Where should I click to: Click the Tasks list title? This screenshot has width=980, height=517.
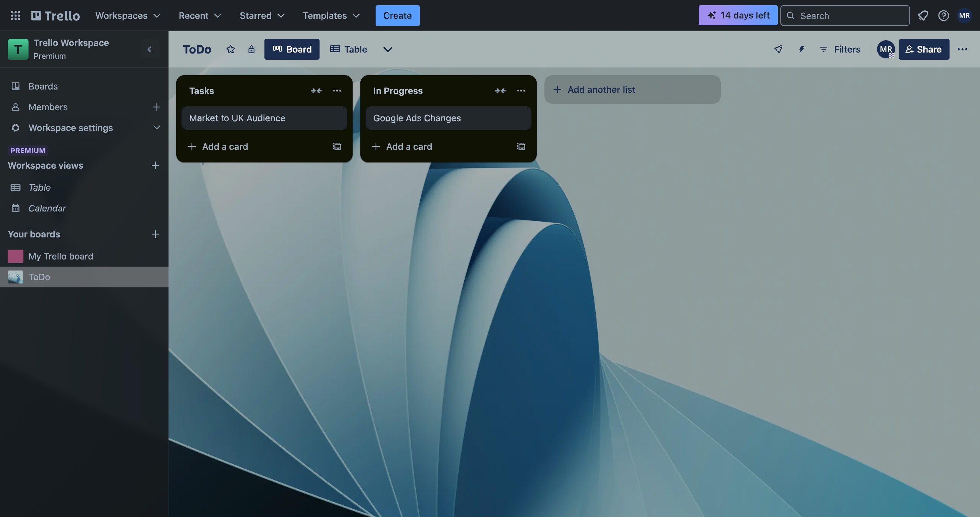[x=202, y=90]
